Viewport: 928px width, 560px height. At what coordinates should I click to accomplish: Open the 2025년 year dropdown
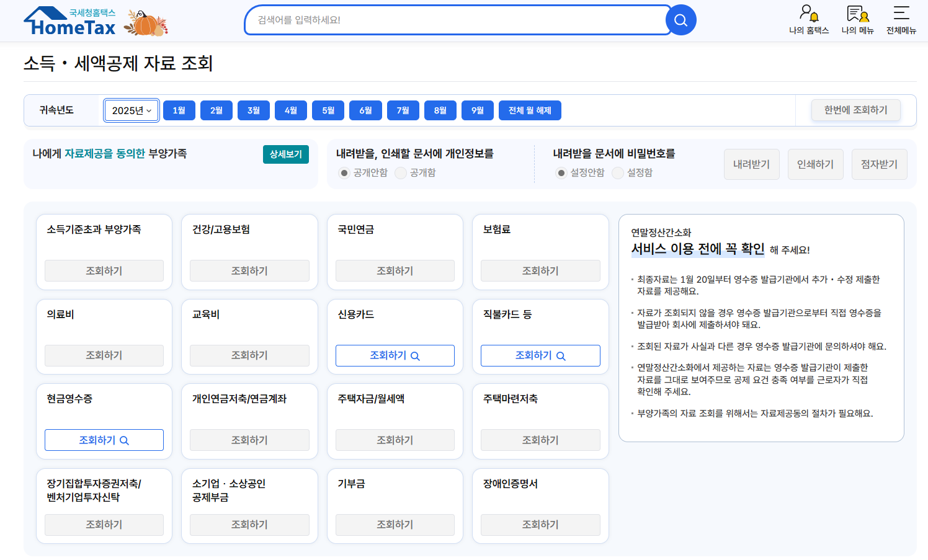(x=131, y=109)
